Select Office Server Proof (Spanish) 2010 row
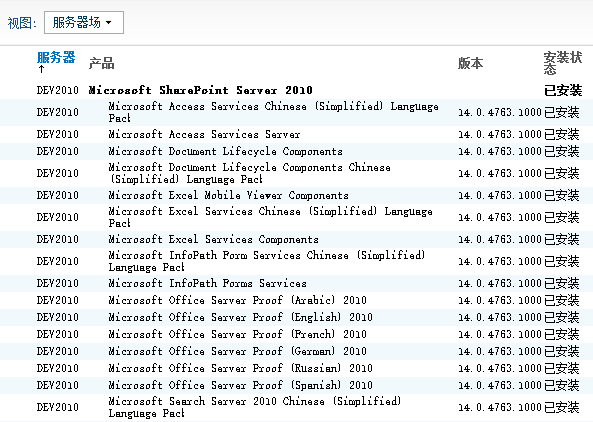 (296, 385)
